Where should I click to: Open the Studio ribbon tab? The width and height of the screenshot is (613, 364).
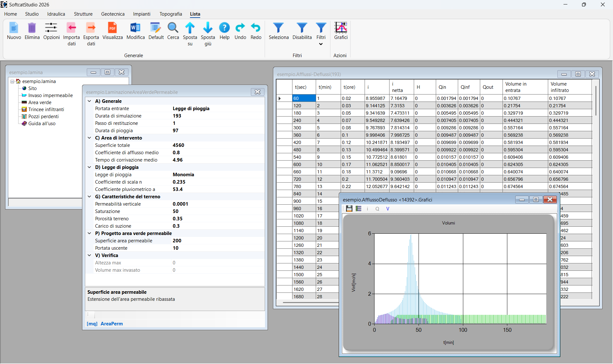(x=32, y=14)
